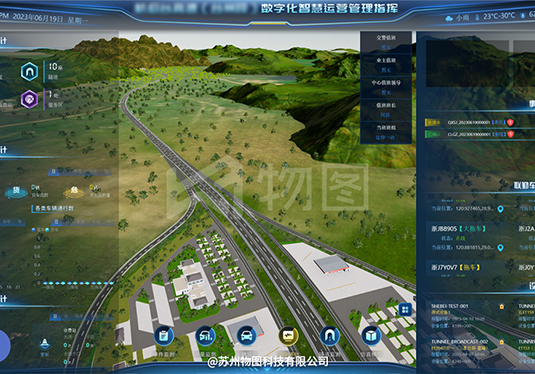Launch the 3D cube simulation model icon

click(371, 336)
